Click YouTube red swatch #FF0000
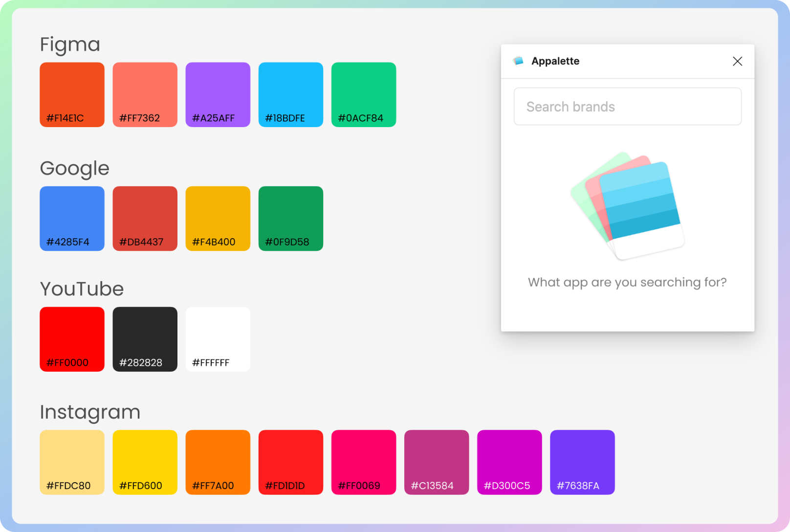Screen dimensions: 790x532 coord(72,339)
